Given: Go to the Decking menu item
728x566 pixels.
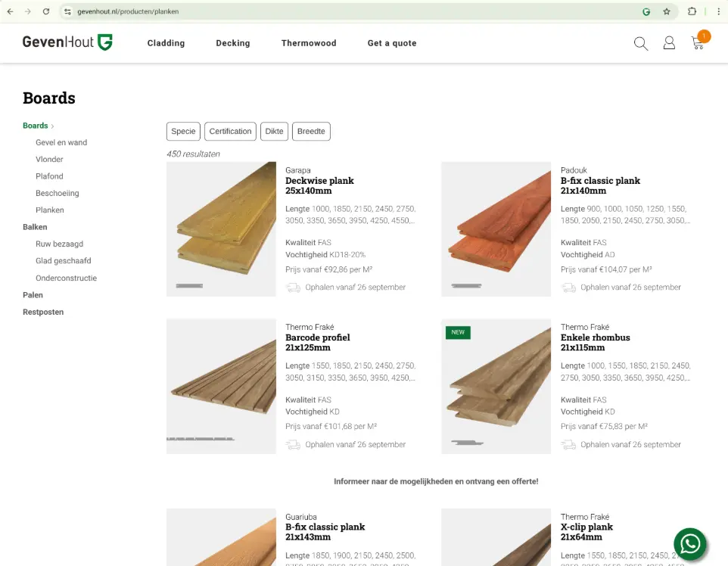Looking at the screenshot, I should click(232, 43).
